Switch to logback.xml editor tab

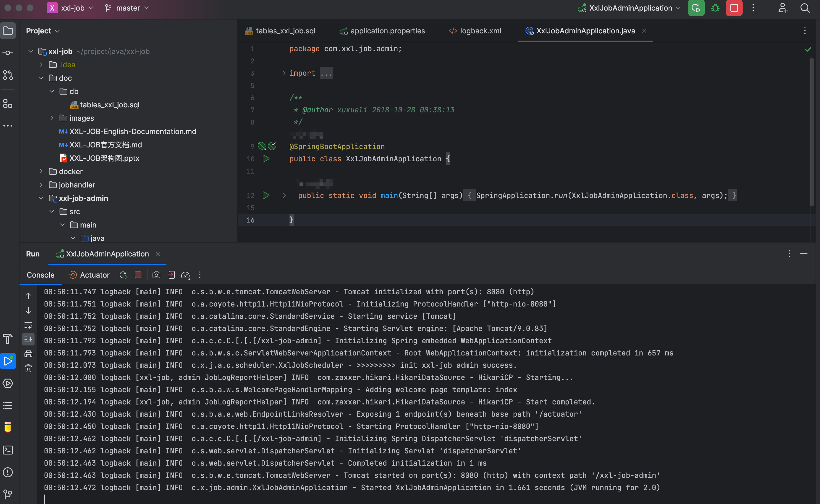coord(475,31)
